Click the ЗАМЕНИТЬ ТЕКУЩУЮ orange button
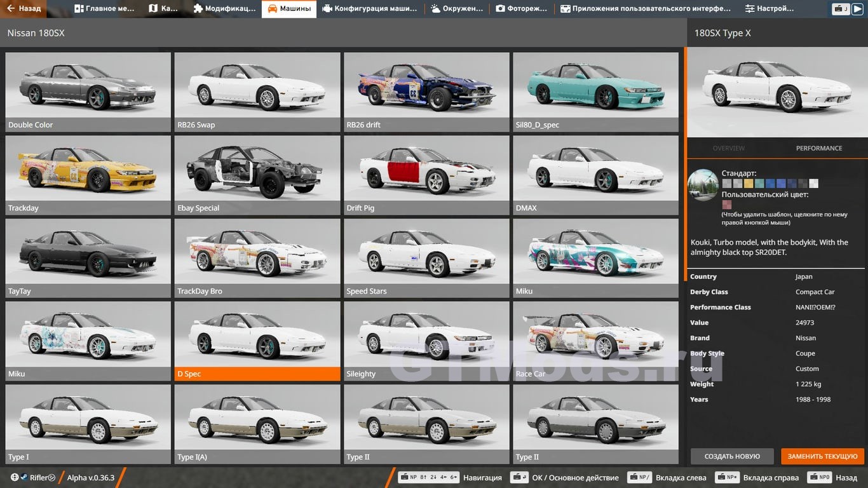Image resolution: width=868 pixels, height=488 pixels. tap(823, 456)
